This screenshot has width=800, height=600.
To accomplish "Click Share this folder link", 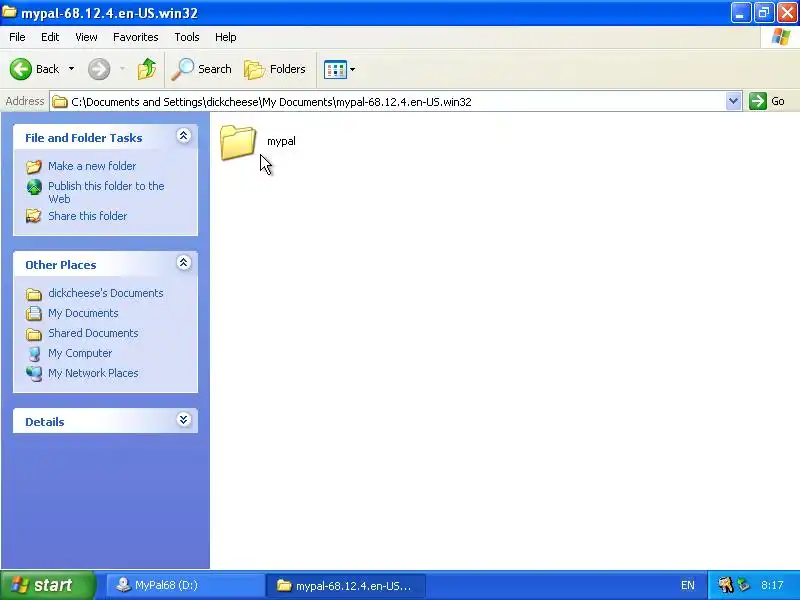I will coord(87,216).
